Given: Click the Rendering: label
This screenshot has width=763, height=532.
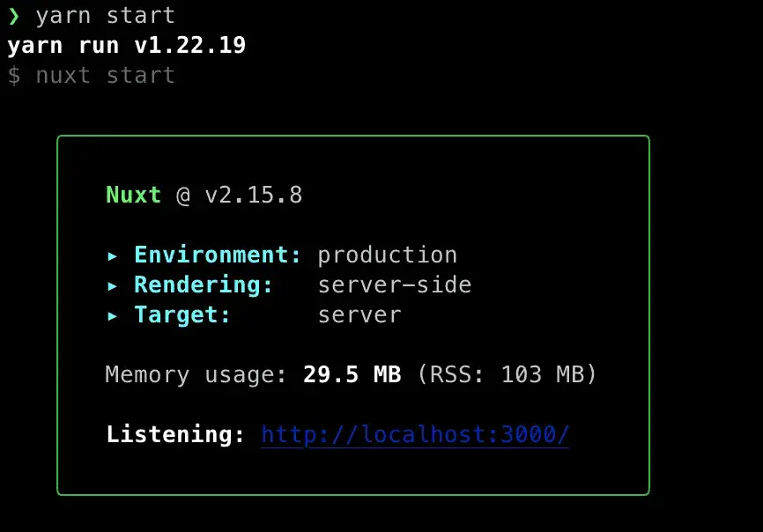Looking at the screenshot, I should [x=204, y=285].
